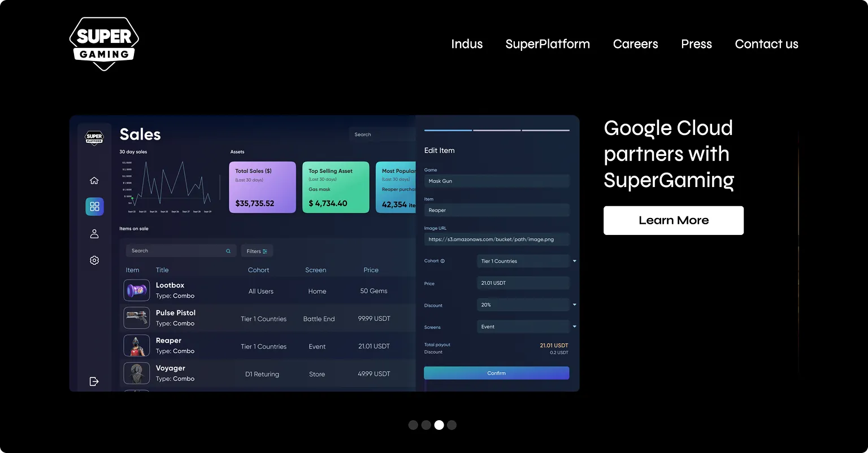868x453 pixels.
Task: Click the dashboard home icon
Action: pyautogui.click(x=94, y=181)
